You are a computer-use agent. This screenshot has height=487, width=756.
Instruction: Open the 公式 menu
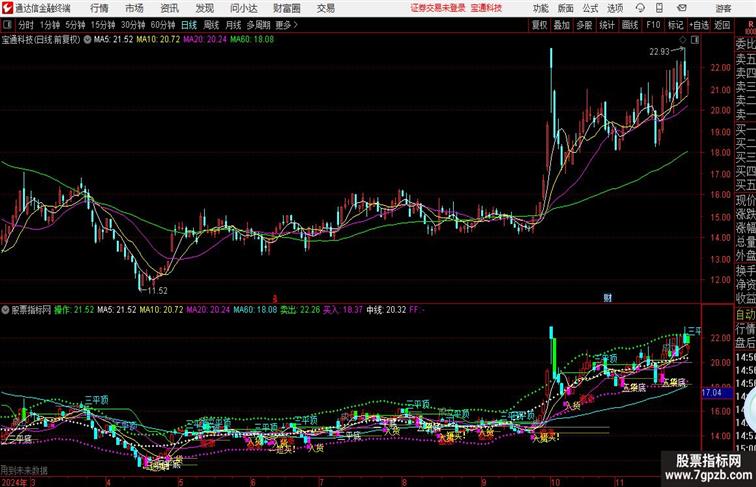click(590, 8)
